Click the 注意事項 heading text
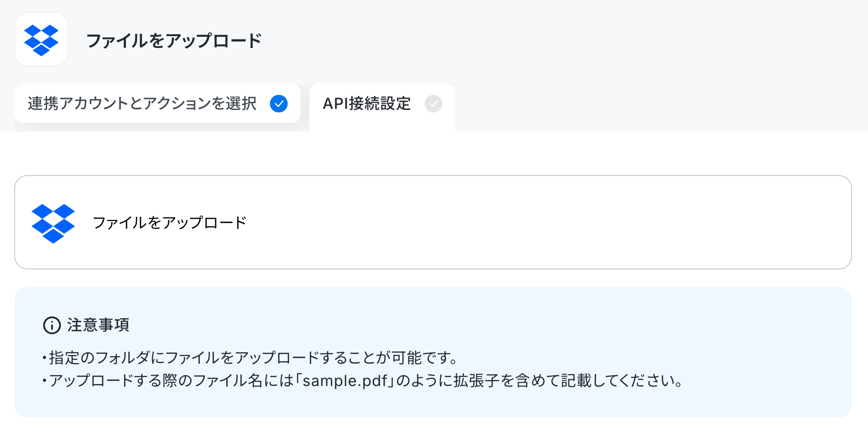This screenshot has height=426, width=868. click(98, 325)
